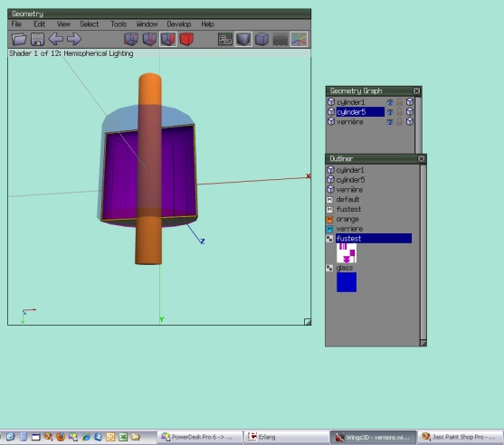This screenshot has height=445, width=504.
Task: Launch Excel from quick launch bar
Action: pyautogui.click(x=123, y=437)
